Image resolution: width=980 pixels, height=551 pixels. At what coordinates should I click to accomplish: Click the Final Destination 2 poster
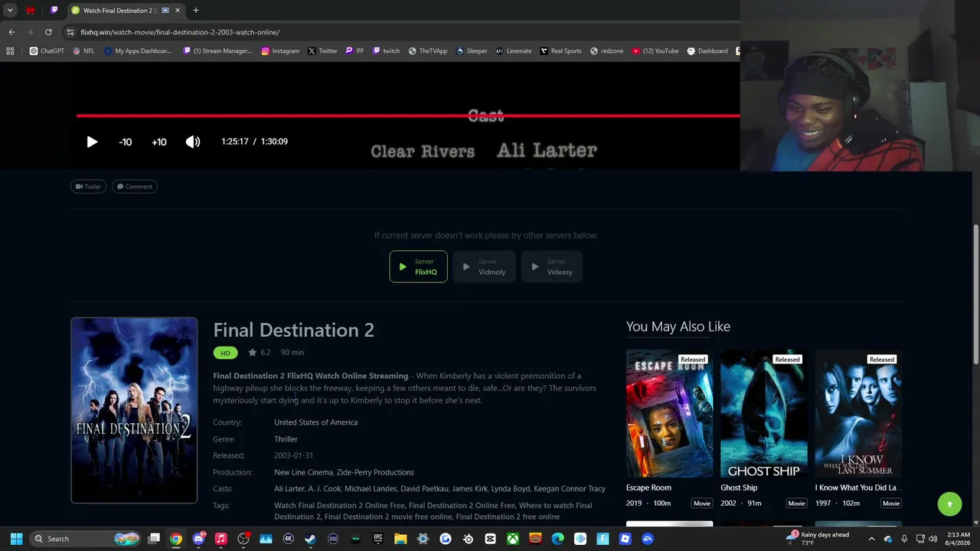[x=134, y=410]
